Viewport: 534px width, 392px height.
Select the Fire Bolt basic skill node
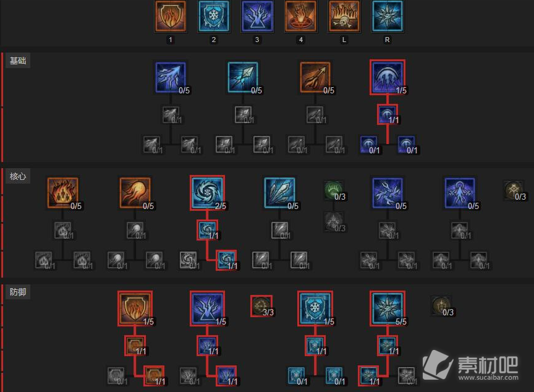pos(315,77)
